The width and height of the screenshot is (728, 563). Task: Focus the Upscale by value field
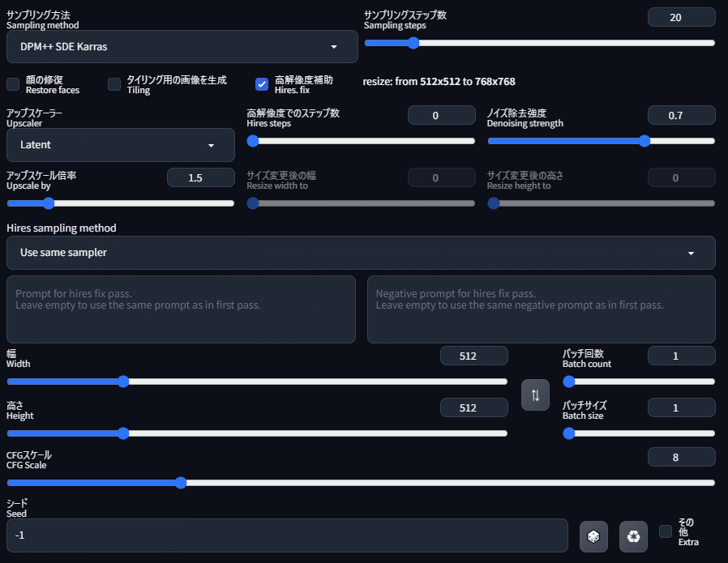[201, 177]
